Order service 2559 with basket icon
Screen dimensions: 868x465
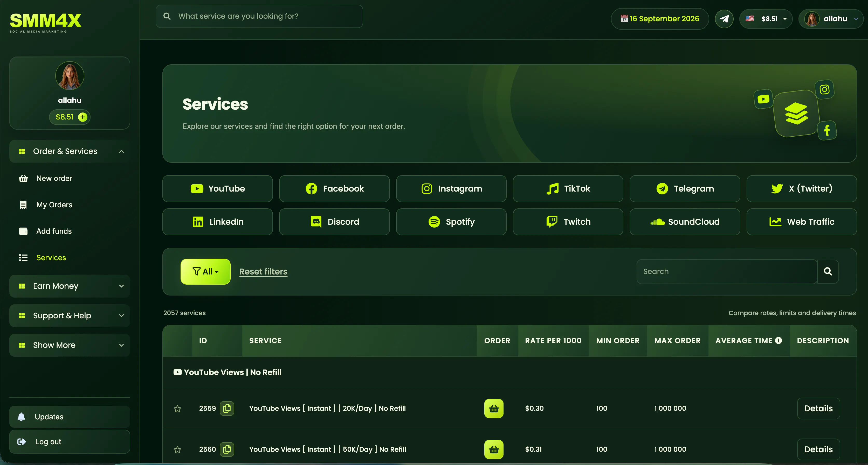(494, 408)
